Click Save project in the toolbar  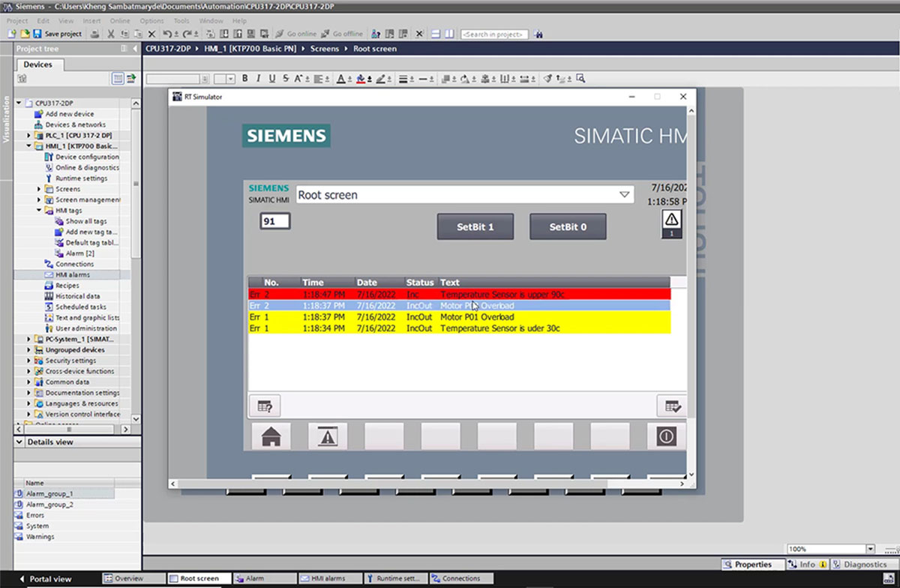click(58, 34)
